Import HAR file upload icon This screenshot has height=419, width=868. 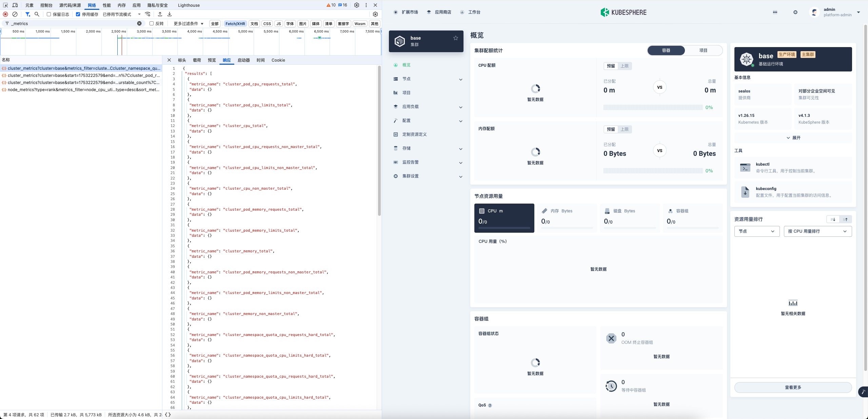click(160, 14)
